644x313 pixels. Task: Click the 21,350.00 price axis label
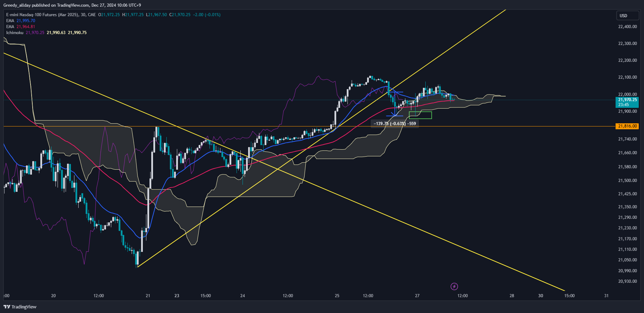(x=628, y=207)
